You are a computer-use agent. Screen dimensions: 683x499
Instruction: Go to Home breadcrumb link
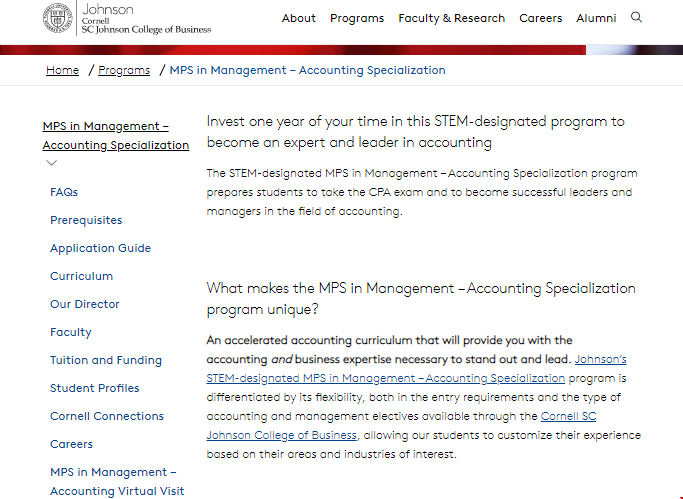[62, 70]
